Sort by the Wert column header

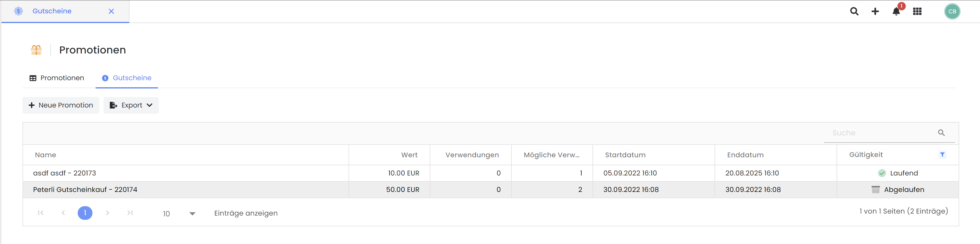(x=409, y=155)
